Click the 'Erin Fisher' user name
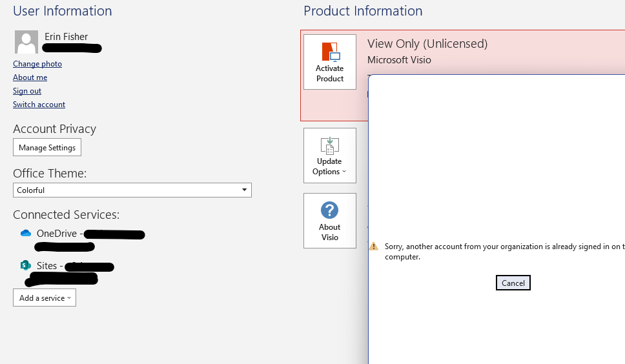Viewport: 625px width, 364px height. [x=66, y=37]
